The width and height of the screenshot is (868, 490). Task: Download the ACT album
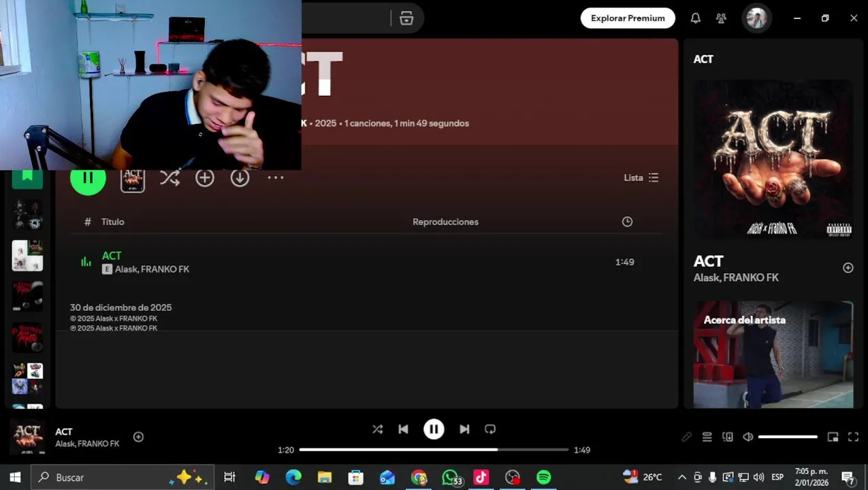point(240,178)
